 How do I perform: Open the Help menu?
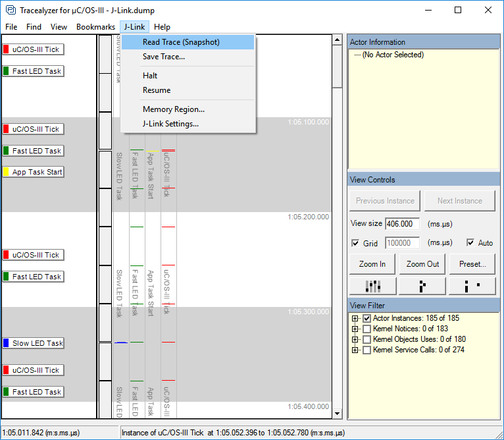click(162, 27)
